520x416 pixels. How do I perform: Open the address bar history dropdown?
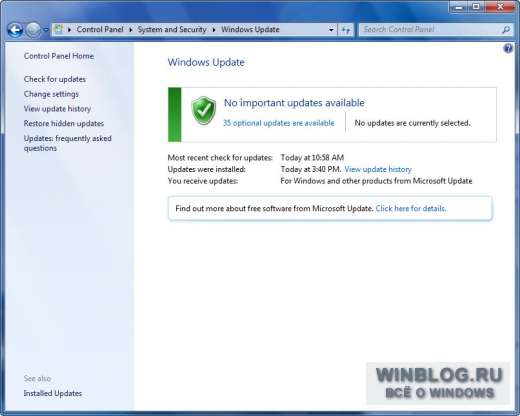coord(331,30)
